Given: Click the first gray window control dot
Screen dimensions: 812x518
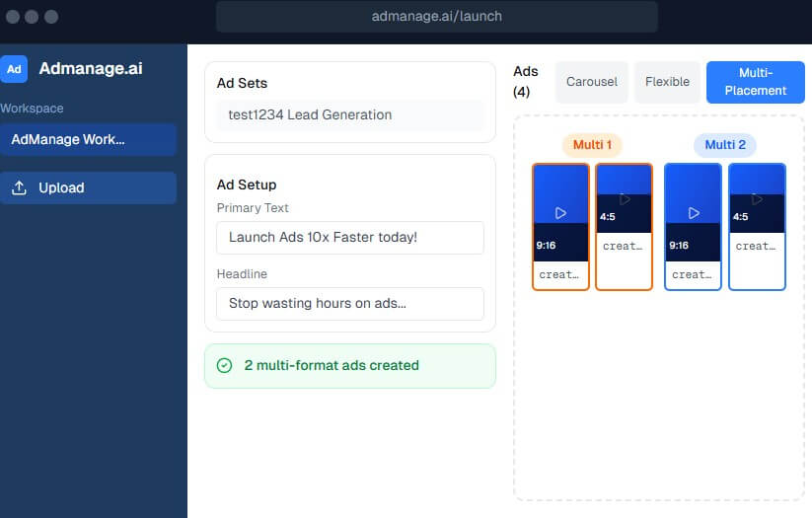Looking at the screenshot, I should pyautogui.click(x=13, y=17).
